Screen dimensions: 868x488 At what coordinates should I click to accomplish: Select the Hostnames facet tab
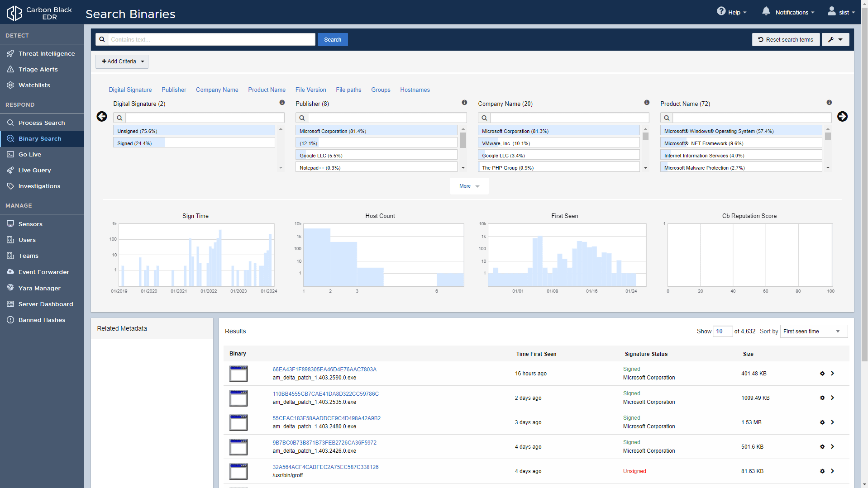tap(415, 90)
